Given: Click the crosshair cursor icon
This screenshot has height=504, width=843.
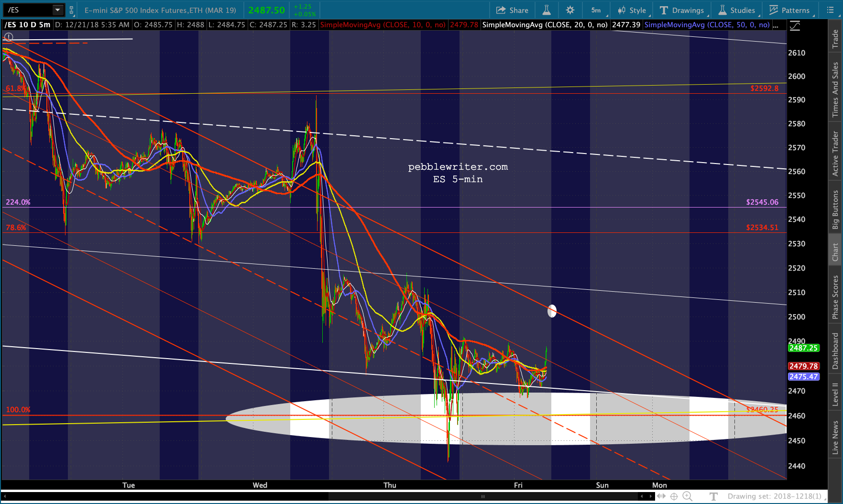Looking at the screenshot, I should coord(674,496).
